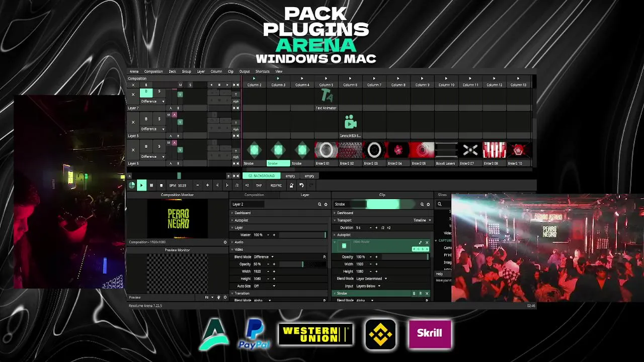Screen dimensions: 644x362
Task: Click the TAP tempo button
Action: tap(259, 186)
